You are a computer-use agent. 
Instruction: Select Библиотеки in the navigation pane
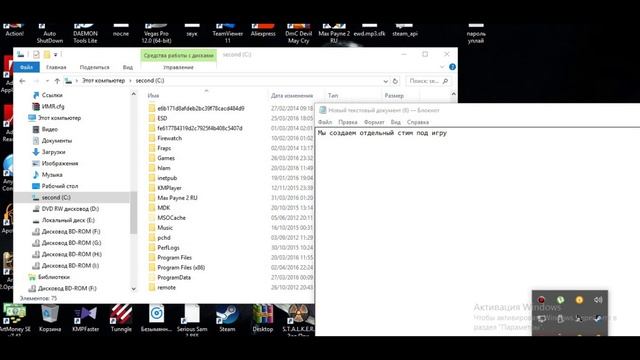click(53, 277)
